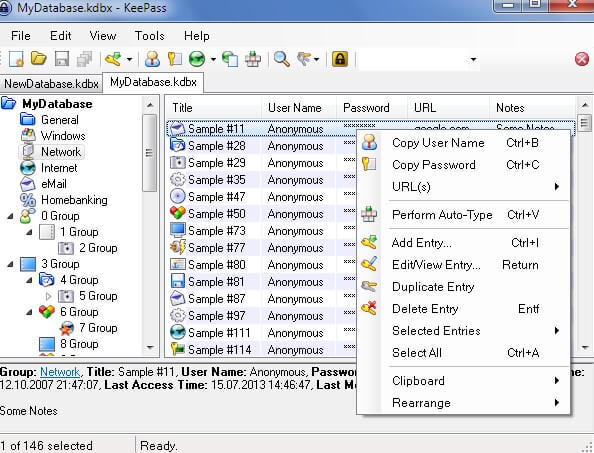Select the Sample #114 entry
Screen dimensions: 594x453
(219, 350)
